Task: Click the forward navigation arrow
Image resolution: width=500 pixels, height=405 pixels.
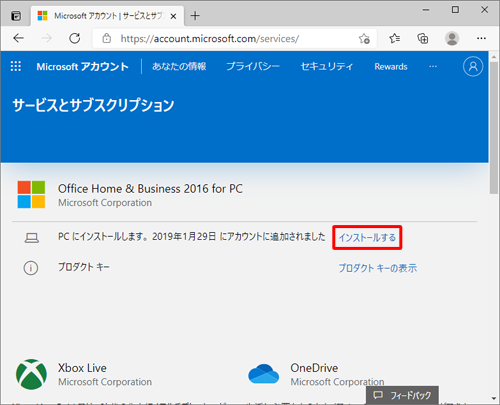Action: 46,38
